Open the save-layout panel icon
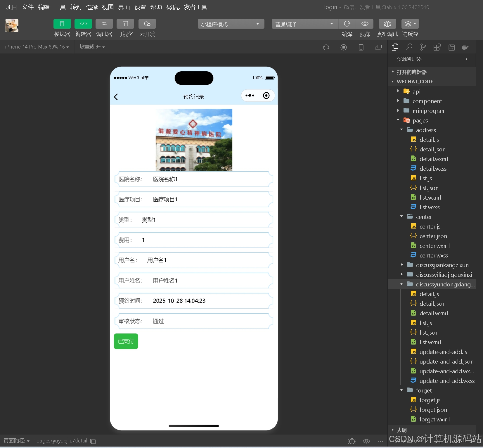The height and width of the screenshot is (448, 483). (x=451, y=47)
